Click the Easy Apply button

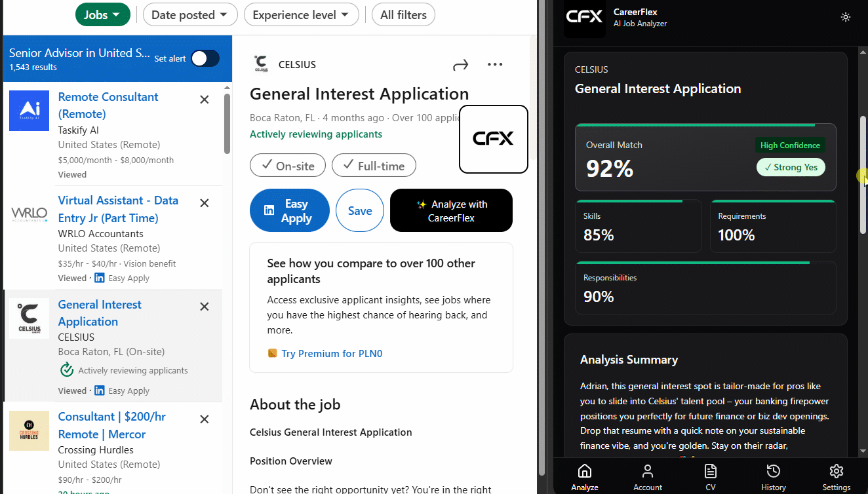pos(289,210)
